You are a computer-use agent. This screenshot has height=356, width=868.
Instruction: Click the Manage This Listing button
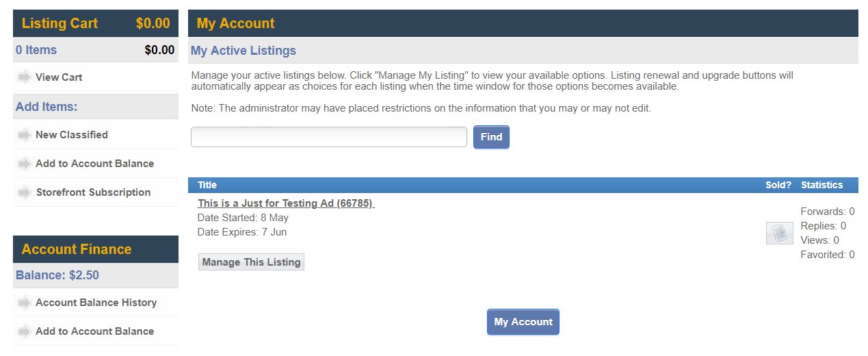(251, 262)
